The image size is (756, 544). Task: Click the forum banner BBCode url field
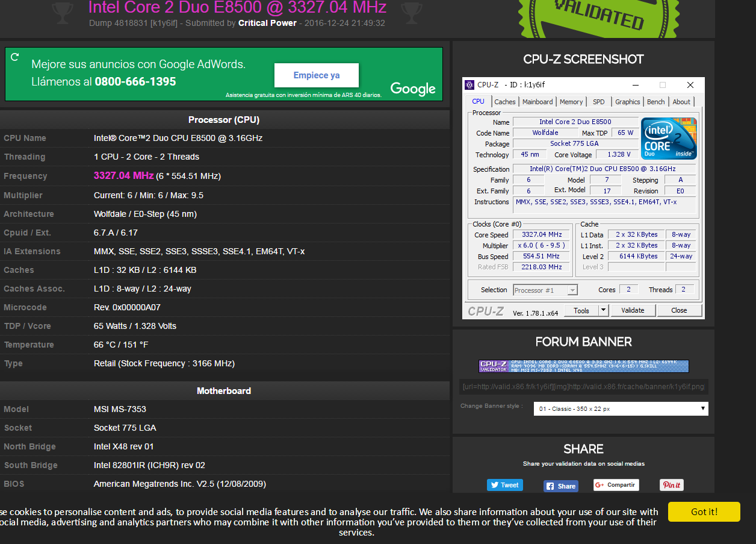pos(584,386)
